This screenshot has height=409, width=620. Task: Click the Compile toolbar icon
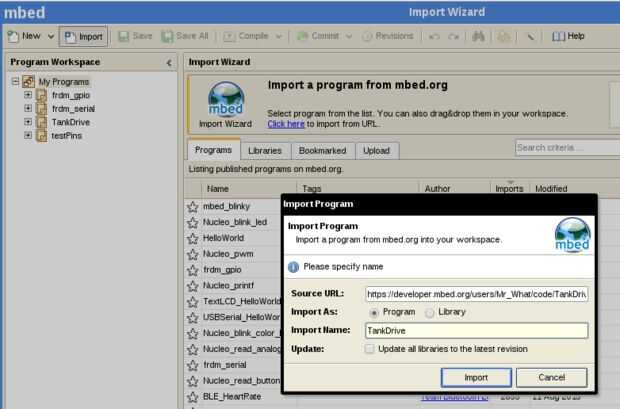click(229, 36)
